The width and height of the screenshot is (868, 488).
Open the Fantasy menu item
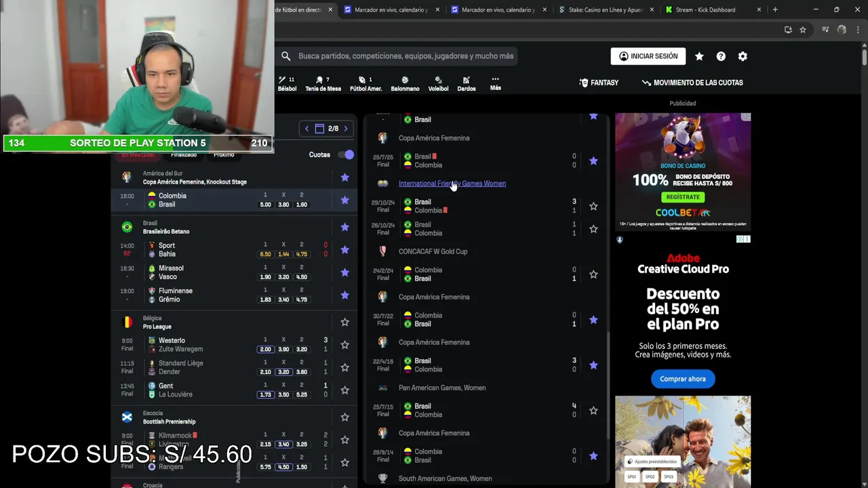click(x=599, y=83)
